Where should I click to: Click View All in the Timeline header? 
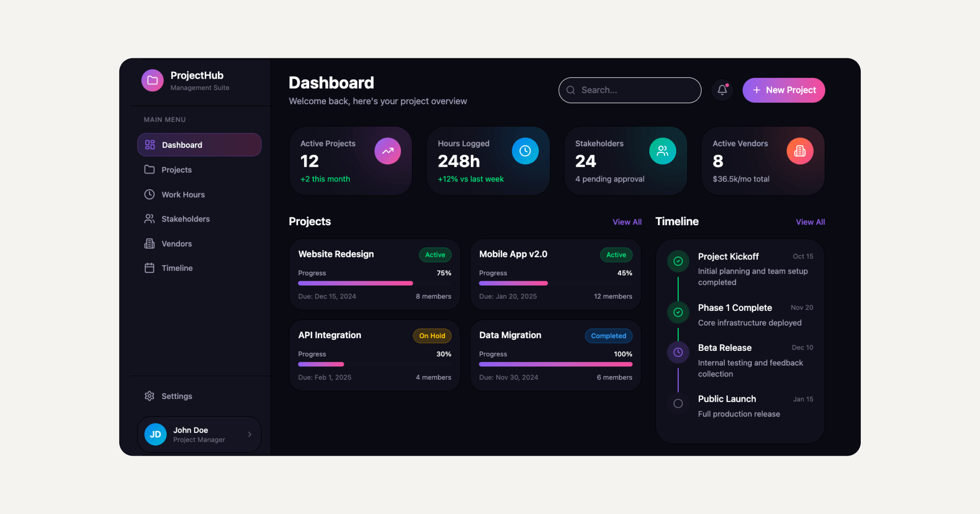(x=810, y=222)
